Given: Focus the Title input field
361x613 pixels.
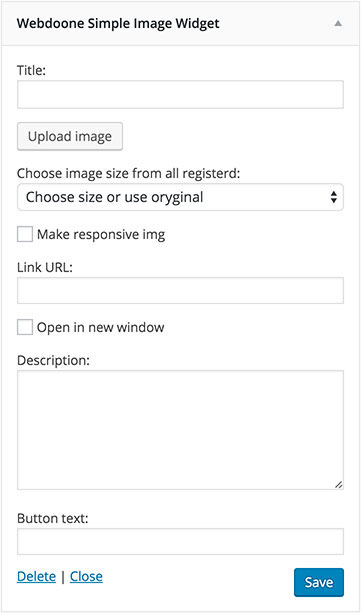Looking at the screenshot, I should 180,94.
